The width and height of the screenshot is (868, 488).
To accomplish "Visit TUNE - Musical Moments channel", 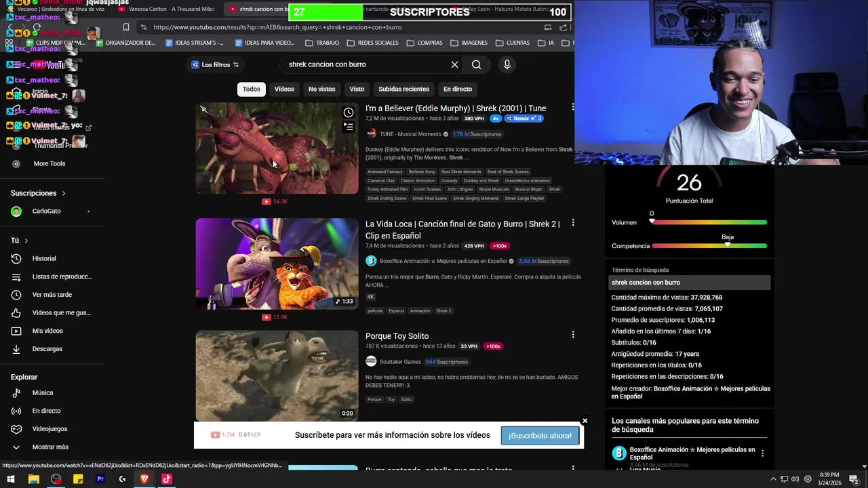I will click(410, 134).
